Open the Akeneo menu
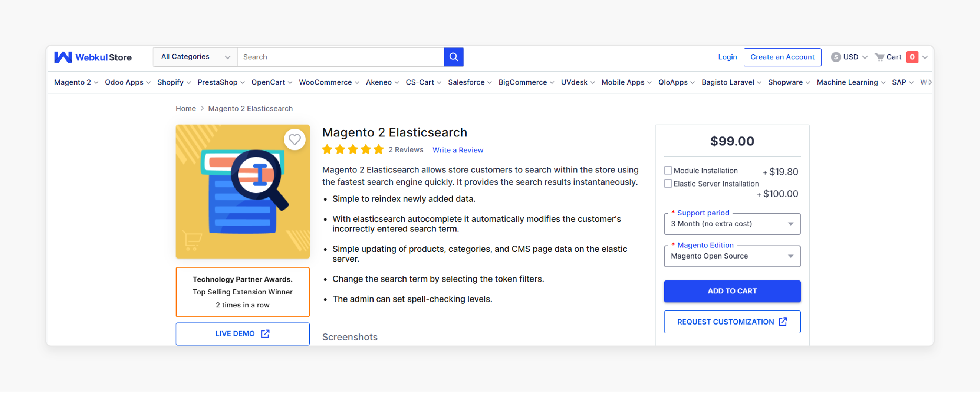Viewport: 980px width, 393px height. 382,82
